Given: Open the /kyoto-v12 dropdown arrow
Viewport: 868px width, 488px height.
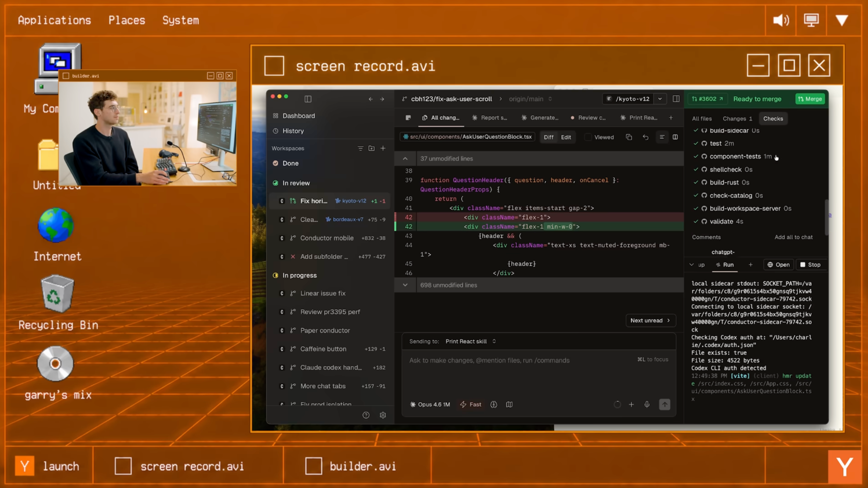Looking at the screenshot, I should (x=660, y=99).
